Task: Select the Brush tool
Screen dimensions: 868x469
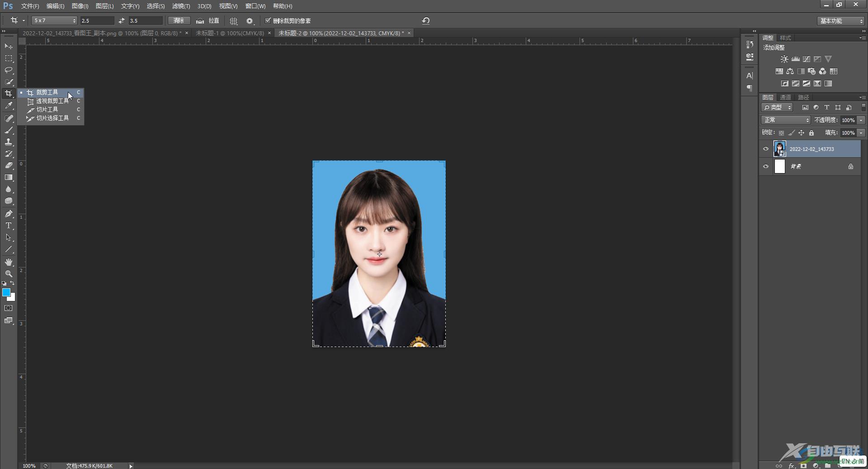Action: click(9, 130)
